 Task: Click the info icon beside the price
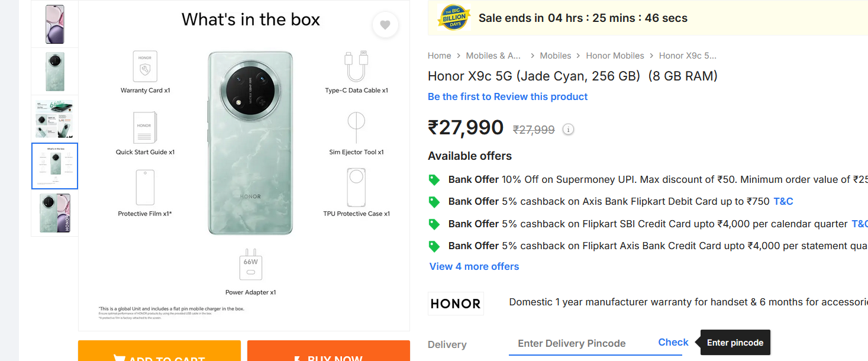tap(568, 129)
